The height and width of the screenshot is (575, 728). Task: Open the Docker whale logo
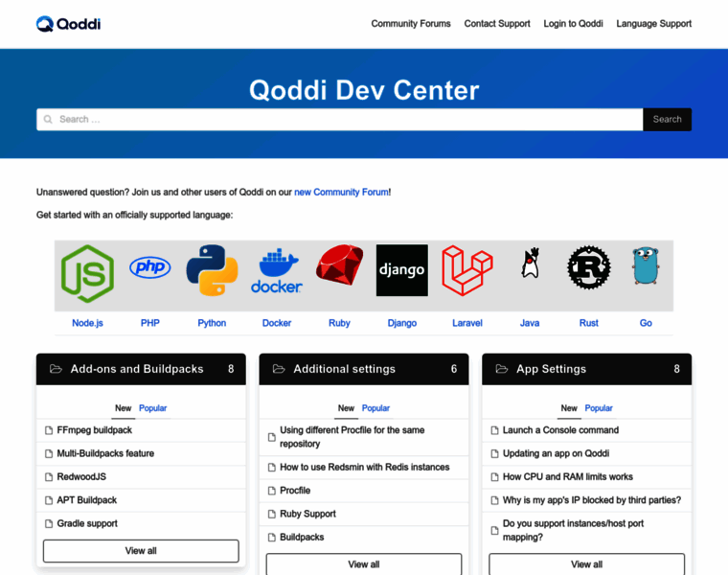pyautogui.click(x=277, y=270)
